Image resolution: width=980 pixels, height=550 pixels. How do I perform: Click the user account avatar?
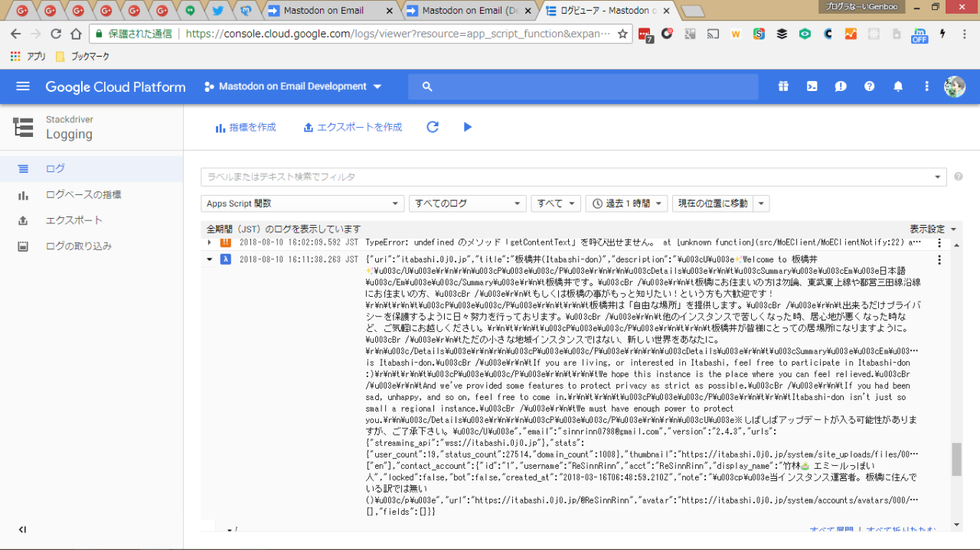954,86
